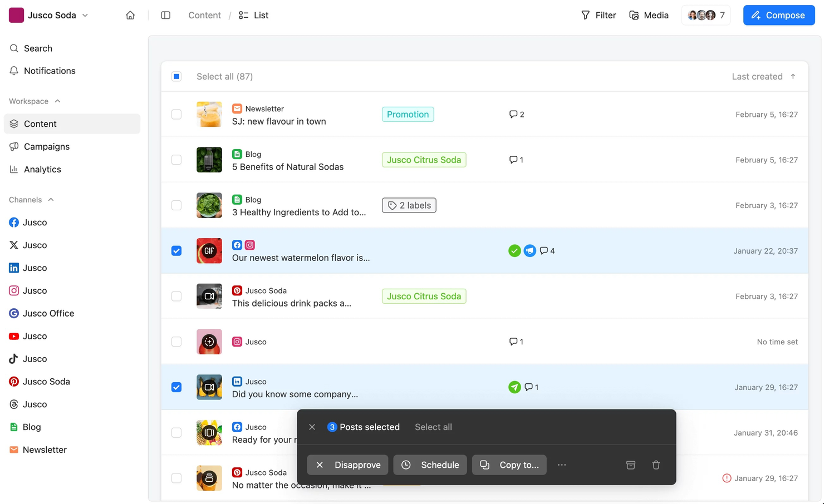Click the Compose button
The width and height of the screenshot is (824, 504).
(x=779, y=15)
